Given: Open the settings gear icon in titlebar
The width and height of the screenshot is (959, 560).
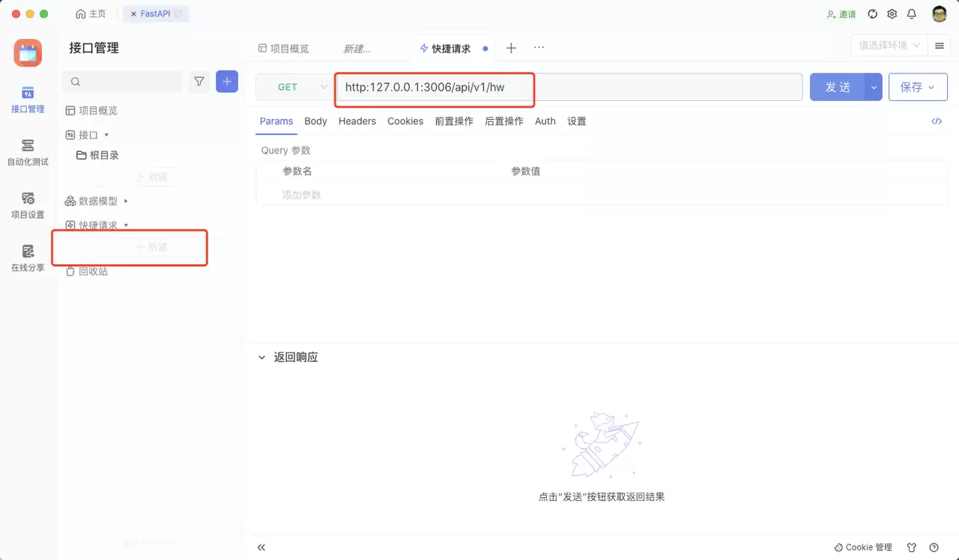Looking at the screenshot, I should pyautogui.click(x=892, y=14).
